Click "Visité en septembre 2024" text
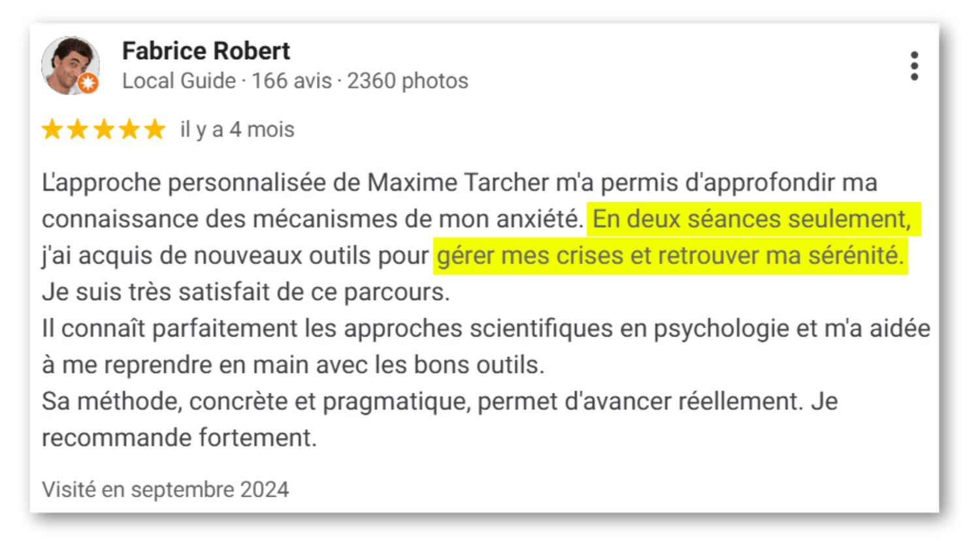This screenshot has height=553, width=980. click(x=165, y=490)
